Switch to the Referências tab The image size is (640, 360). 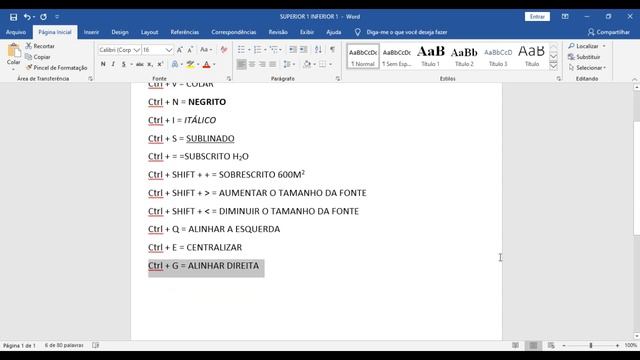click(184, 32)
